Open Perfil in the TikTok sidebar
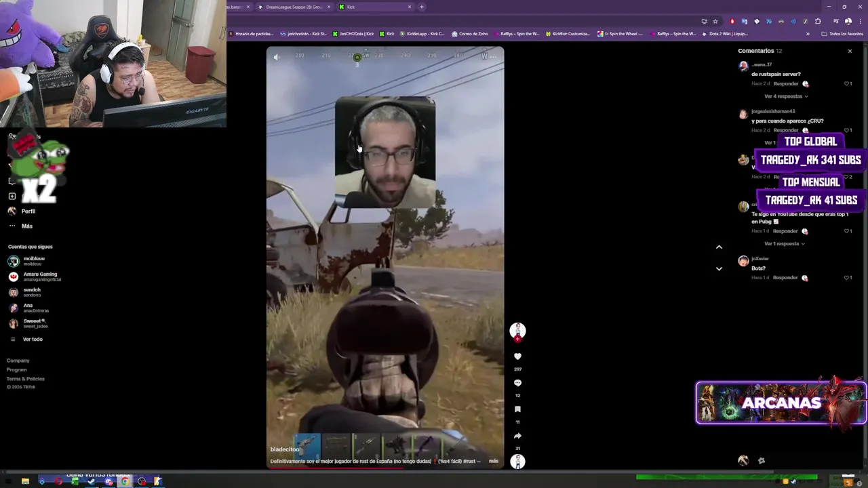This screenshot has height=488, width=868. pos(20,211)
